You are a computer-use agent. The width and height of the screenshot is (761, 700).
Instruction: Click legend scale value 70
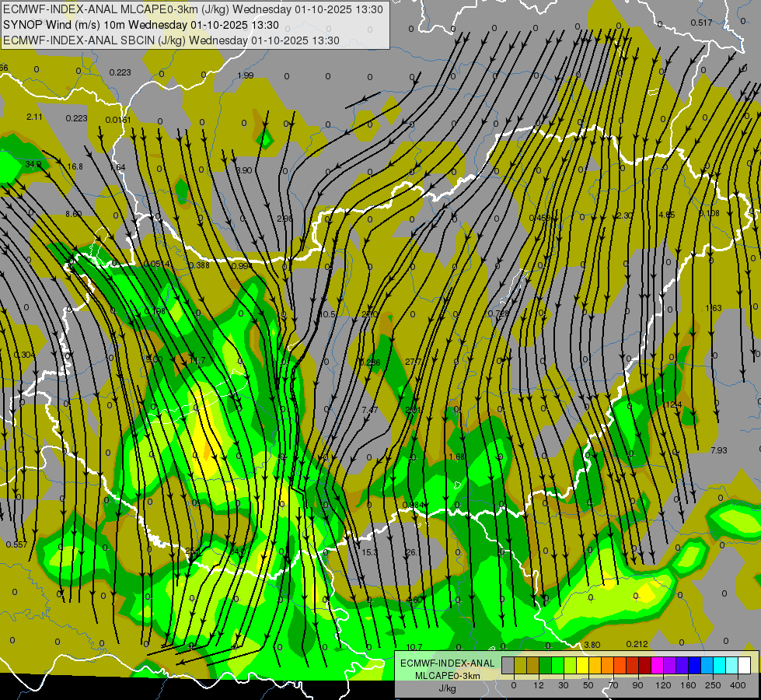click(613, 685)
